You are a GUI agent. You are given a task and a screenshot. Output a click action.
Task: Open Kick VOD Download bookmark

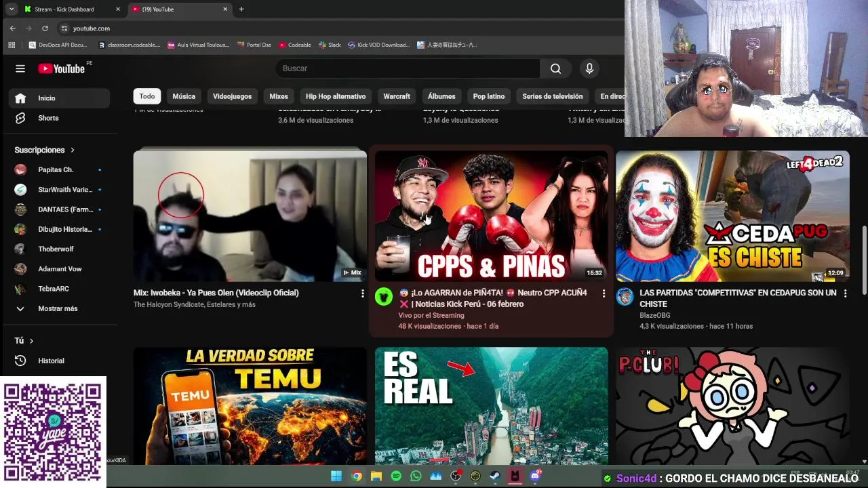pos(379,45)
